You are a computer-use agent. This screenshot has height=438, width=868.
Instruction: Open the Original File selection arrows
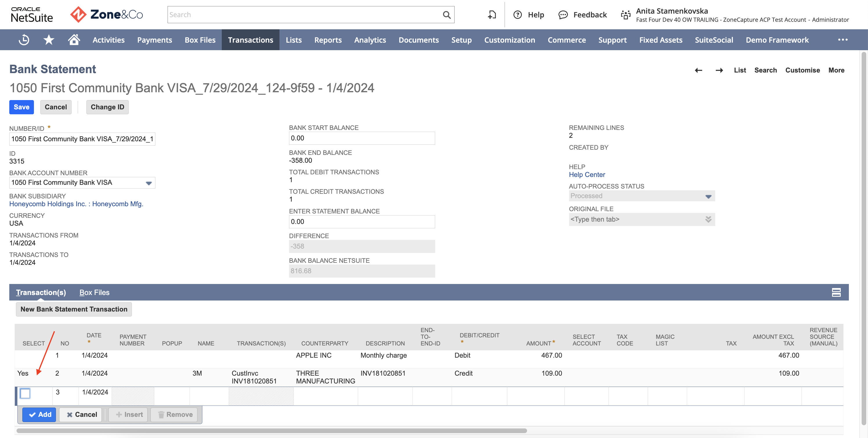[x=708, y=220]
